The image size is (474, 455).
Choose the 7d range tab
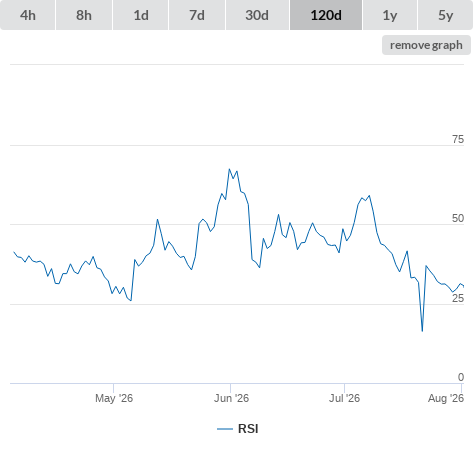tap(197, 15)
